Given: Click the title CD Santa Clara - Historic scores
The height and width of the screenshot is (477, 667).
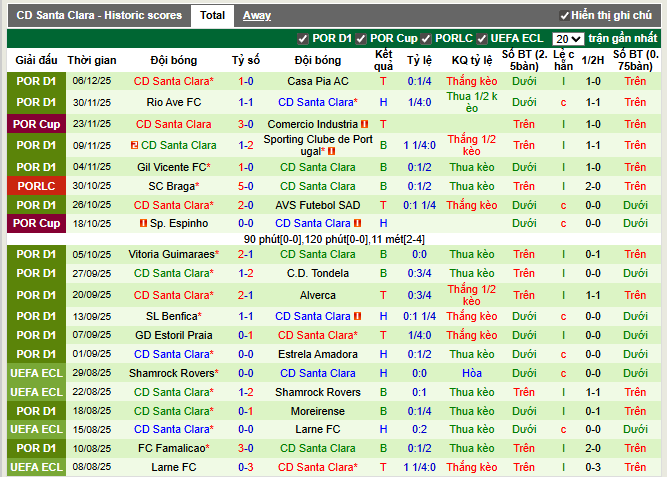Looking at the screenshot, I should [99, 16].
